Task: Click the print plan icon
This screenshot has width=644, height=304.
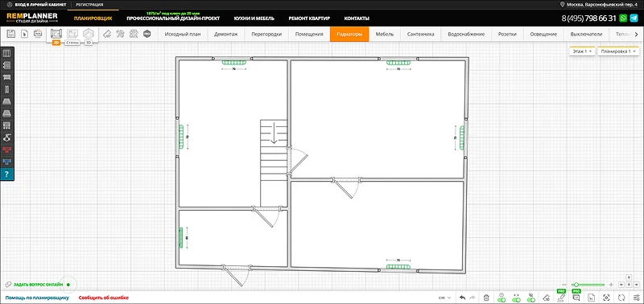Action: [x=38, y=34]
